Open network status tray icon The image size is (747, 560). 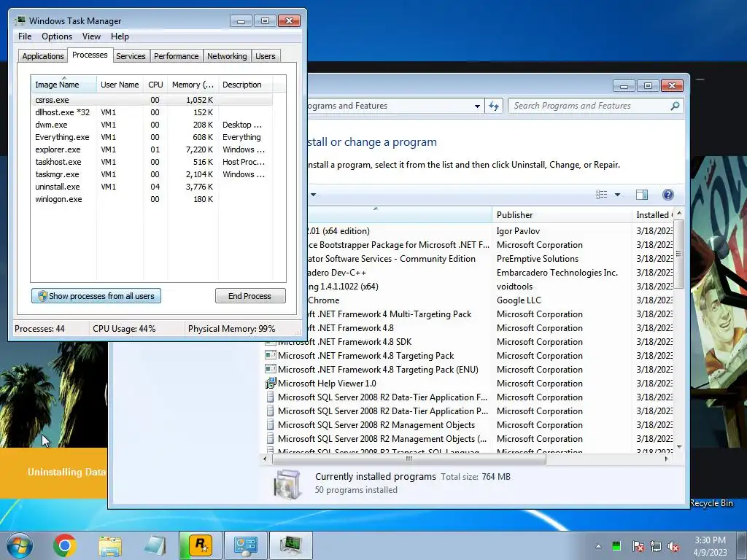[x=656, y=546]
